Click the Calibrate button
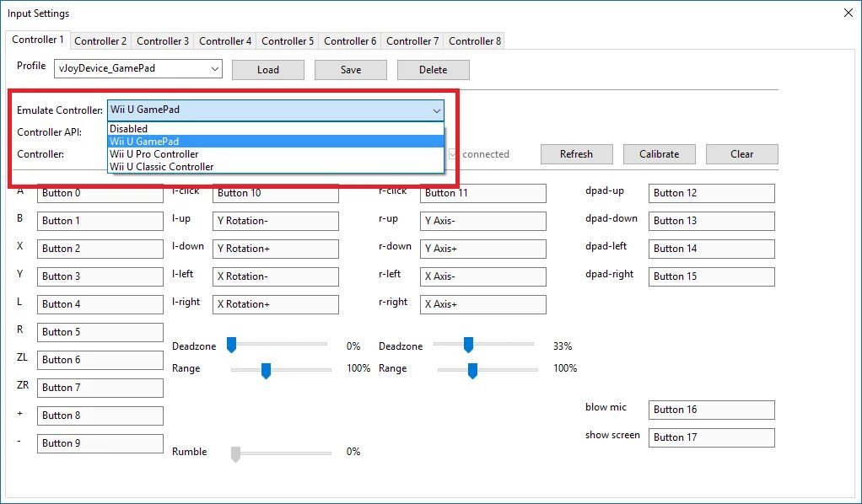 [x=659, y=154]
